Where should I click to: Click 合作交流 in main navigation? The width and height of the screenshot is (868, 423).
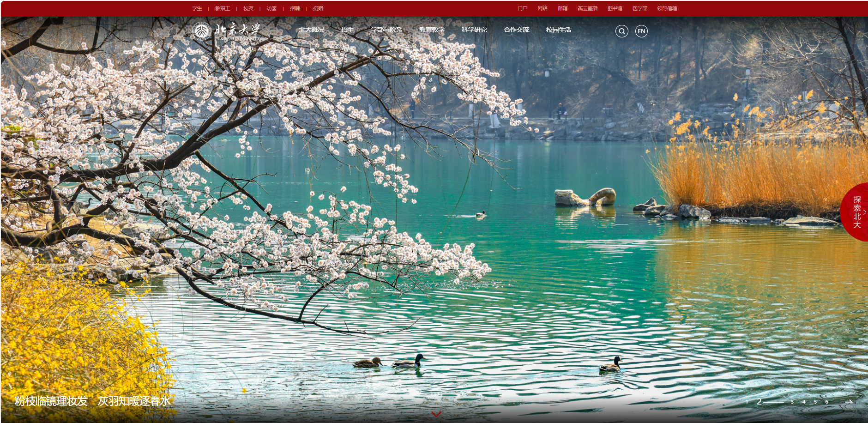[x=516, y=30]
